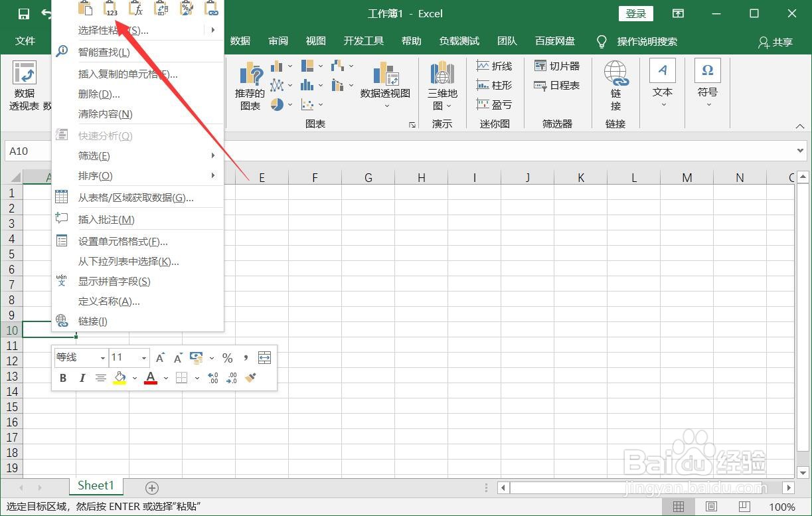Click the yellow fill color button
812x516 pixels.
pos(120,378)
